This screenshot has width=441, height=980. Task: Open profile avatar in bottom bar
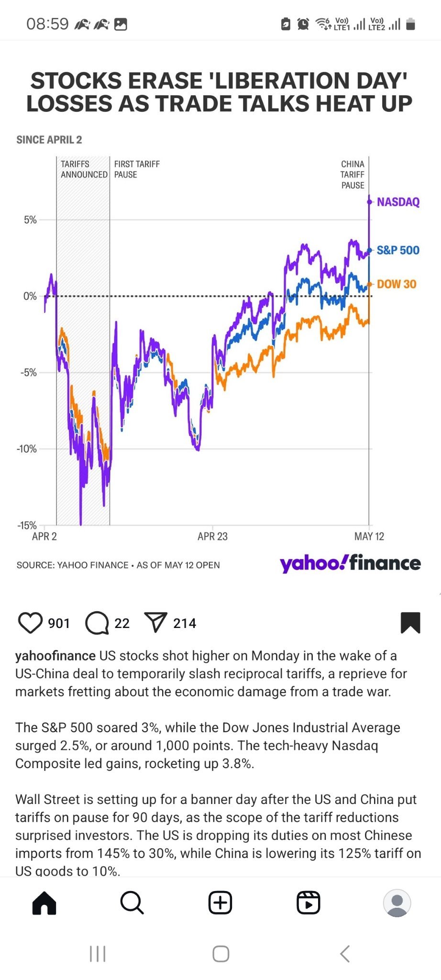click(x=397, y=903)
